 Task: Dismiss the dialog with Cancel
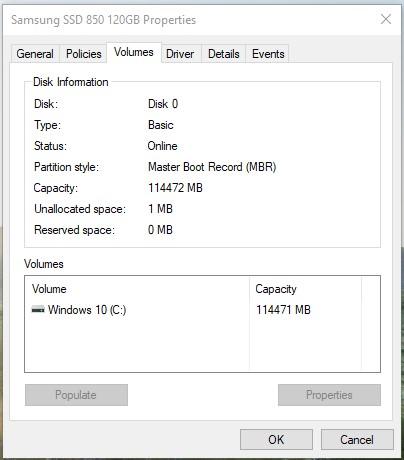357,440
